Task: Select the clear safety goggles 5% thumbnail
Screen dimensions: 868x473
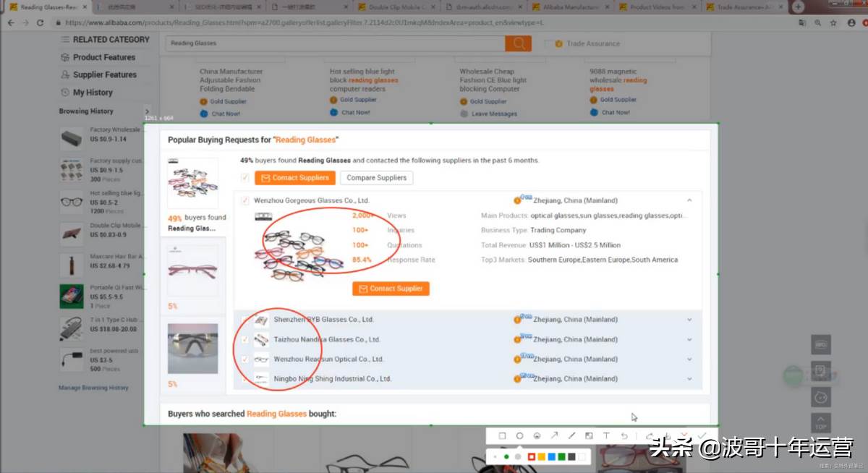Action: (192, 349)
